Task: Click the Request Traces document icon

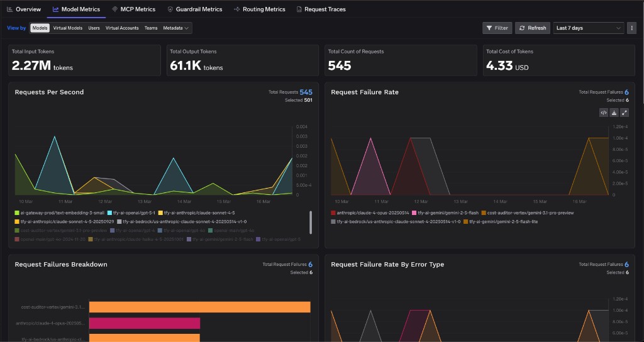Action: click(299, 9)
